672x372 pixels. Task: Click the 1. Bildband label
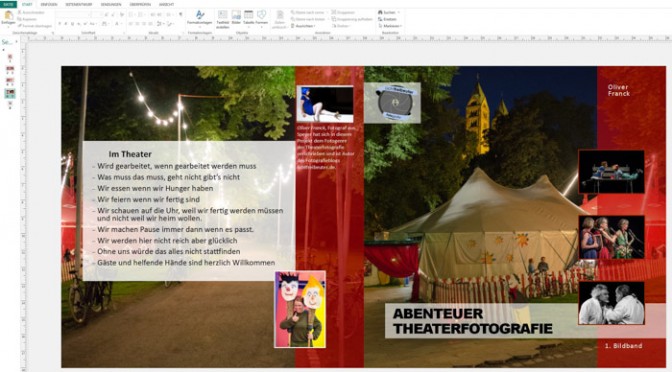[x=623, y=346]
